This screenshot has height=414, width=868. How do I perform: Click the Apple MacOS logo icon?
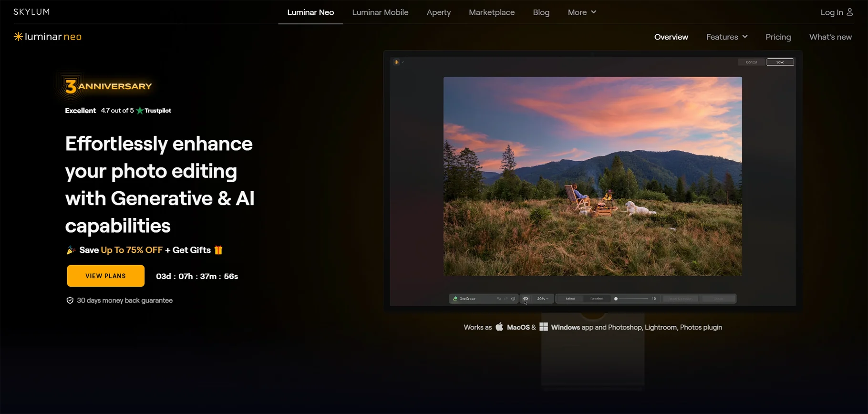(x=499, y=327)
